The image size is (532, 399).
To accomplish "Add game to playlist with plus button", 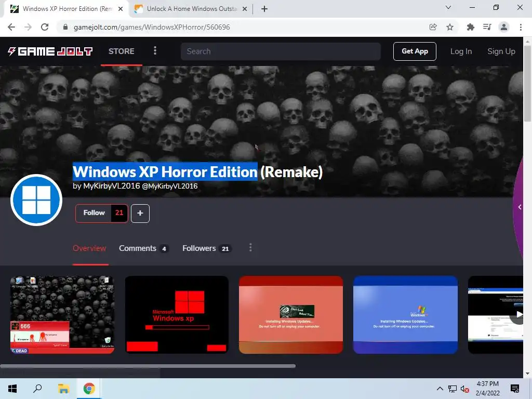I will 140,214.
